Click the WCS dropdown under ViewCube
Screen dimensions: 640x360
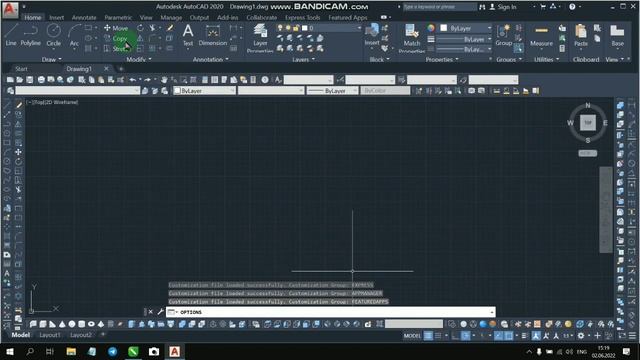click(588, 153)
